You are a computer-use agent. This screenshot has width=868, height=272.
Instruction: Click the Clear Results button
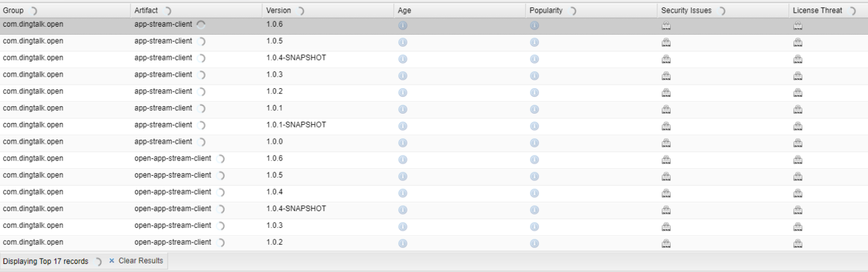[136, 261]
